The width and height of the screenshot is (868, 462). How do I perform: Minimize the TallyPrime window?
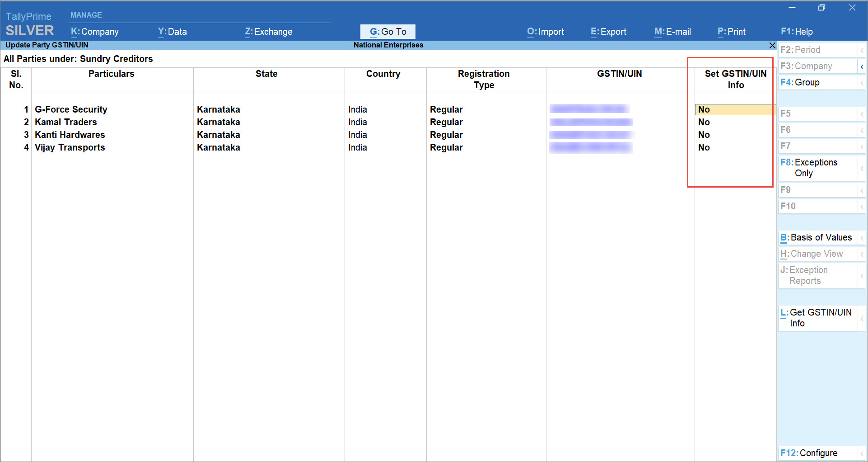tap(792, 8)
